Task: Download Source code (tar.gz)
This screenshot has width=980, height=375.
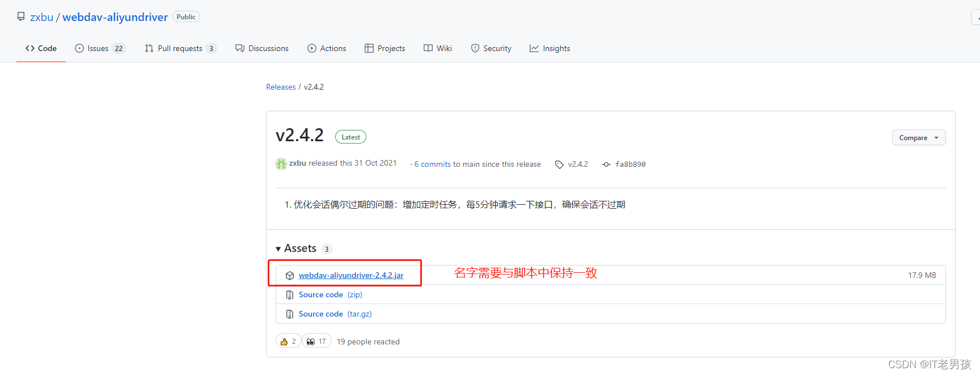Action: 335,314
